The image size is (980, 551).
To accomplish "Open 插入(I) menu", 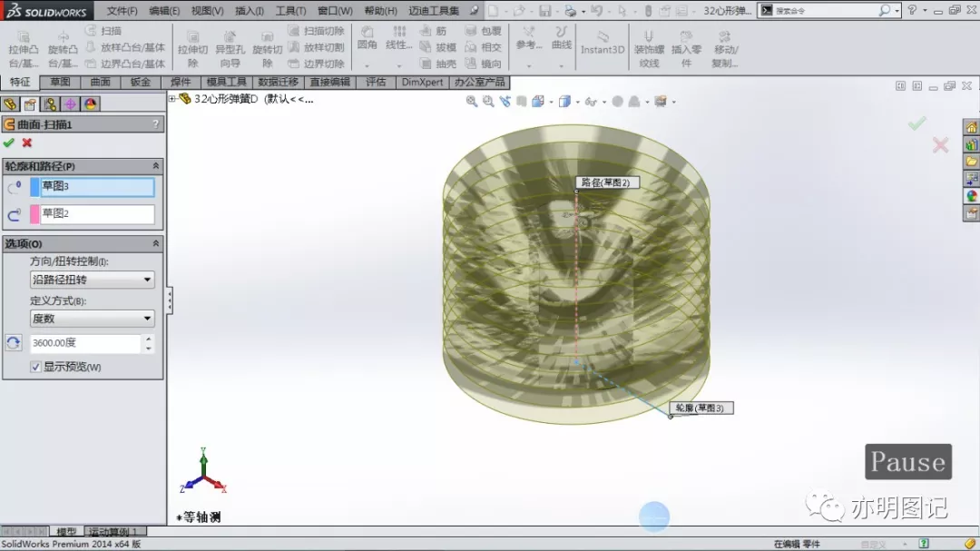I will click(250, 11).
